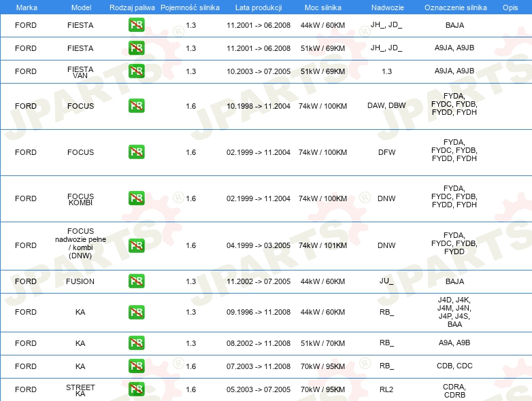Select the FUSION model cell
This screenshot has height=401, width=532.
click(x=80, y=281)
